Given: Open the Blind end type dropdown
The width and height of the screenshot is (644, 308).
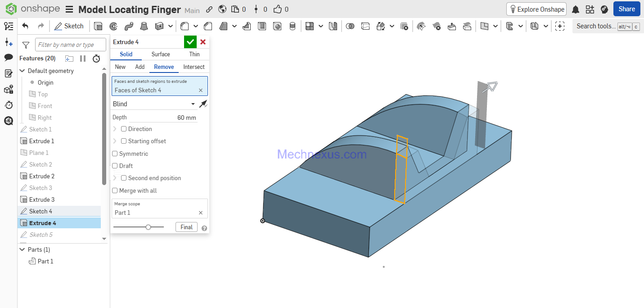Looking at the screenshot, I should (x=154, y=104).
